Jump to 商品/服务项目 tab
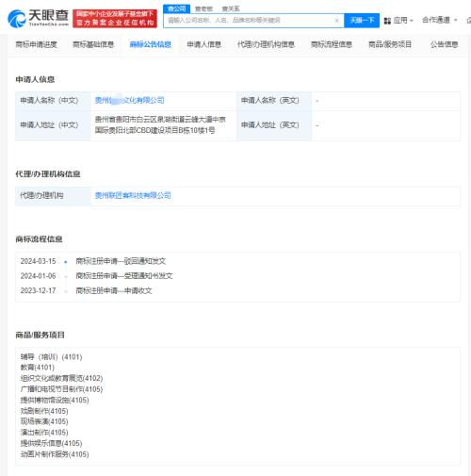The image size is (471, 476). pos(390,44)
